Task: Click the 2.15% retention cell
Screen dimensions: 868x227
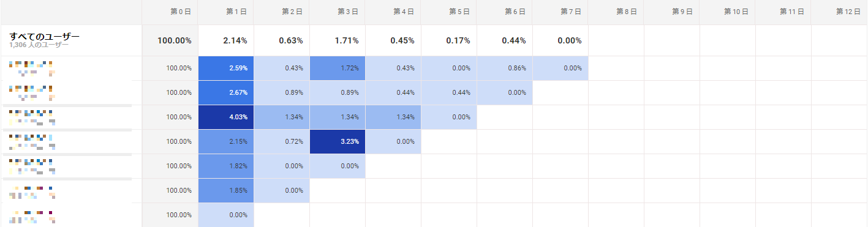Action: tap(225, 141)
